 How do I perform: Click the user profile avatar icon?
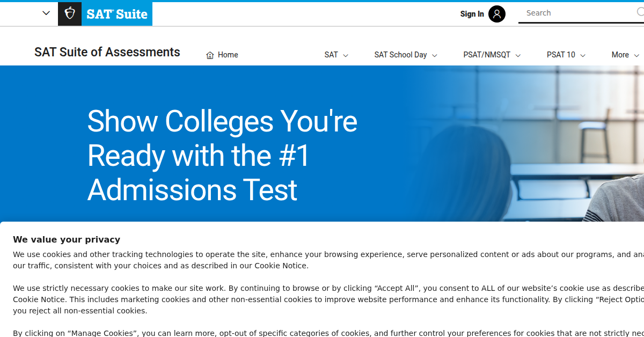click(x=497, y=14)
